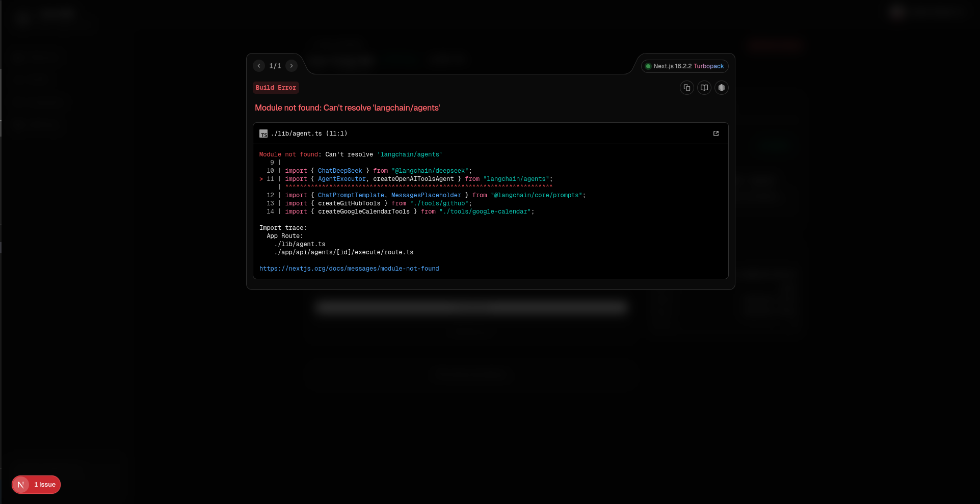The image size is (980, 504).
Task: Copy error info icon
Action: pyautogui.click(x=687, y=88)
